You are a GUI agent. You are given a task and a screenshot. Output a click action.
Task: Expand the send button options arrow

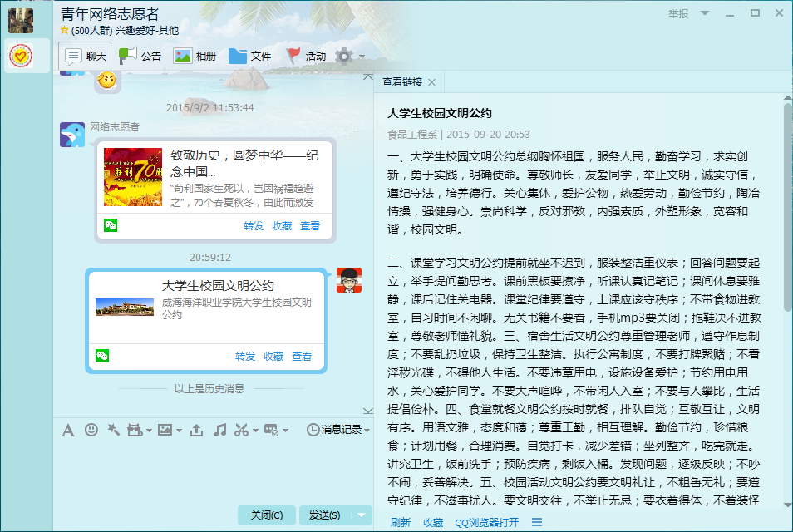pos(362,515)
